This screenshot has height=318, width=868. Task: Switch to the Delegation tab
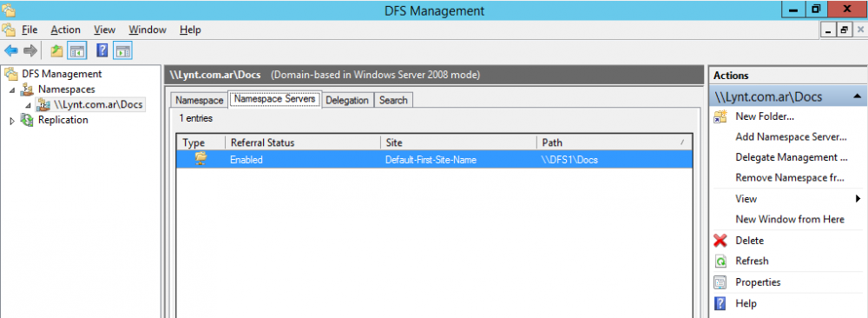(347, 100)
